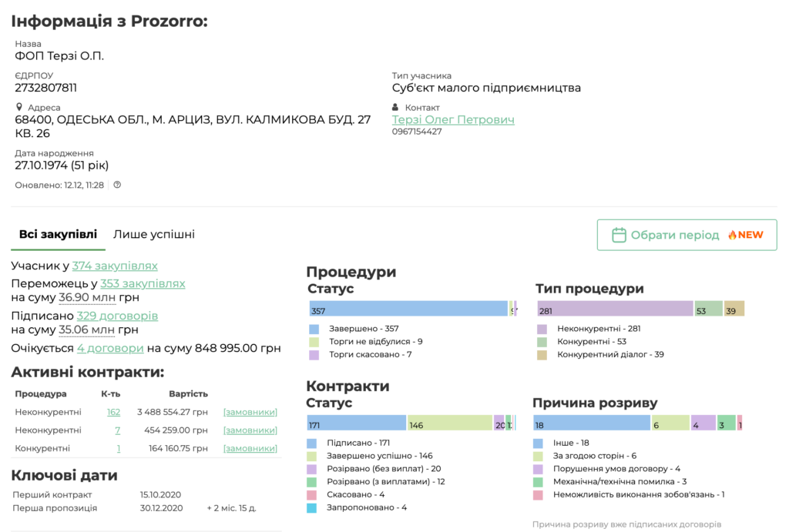Open the Обрати період date picker
The image size is (789, 532).
tap(687, 235)
